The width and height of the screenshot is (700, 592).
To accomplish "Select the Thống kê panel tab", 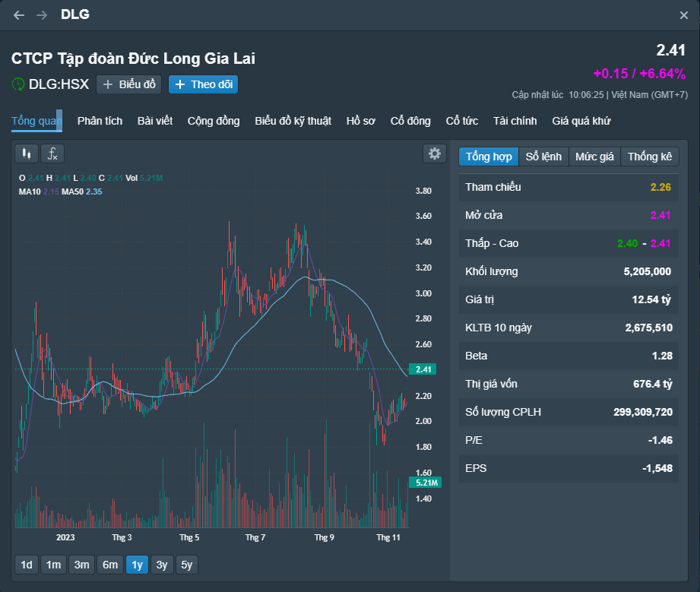I will tap(650, 157).
